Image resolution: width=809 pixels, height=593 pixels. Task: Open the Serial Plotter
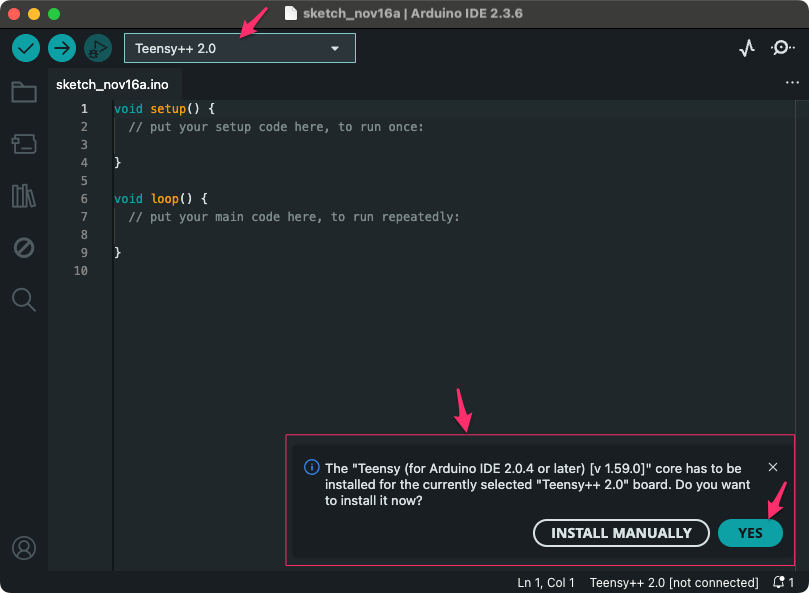point(746,48)
